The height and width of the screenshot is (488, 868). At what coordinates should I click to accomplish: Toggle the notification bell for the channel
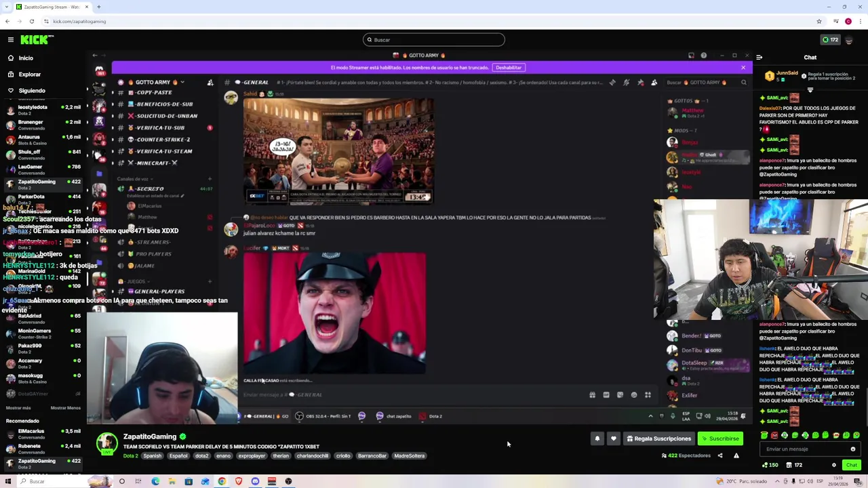[597, 439]
